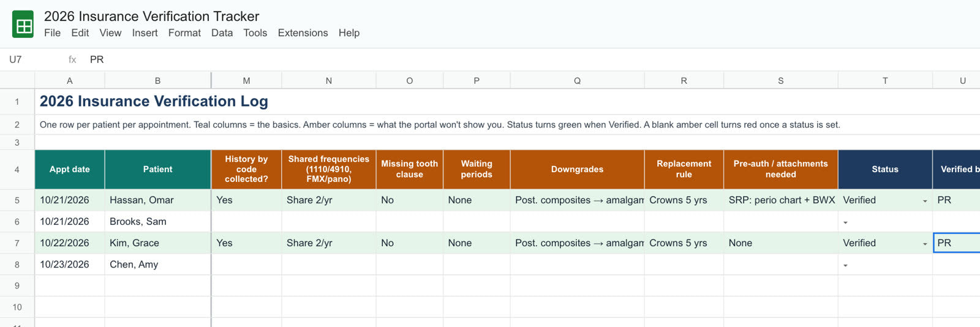Viewport: 980px width, 327px height.
Task: Select row 1 header
Action: [17, 102]
